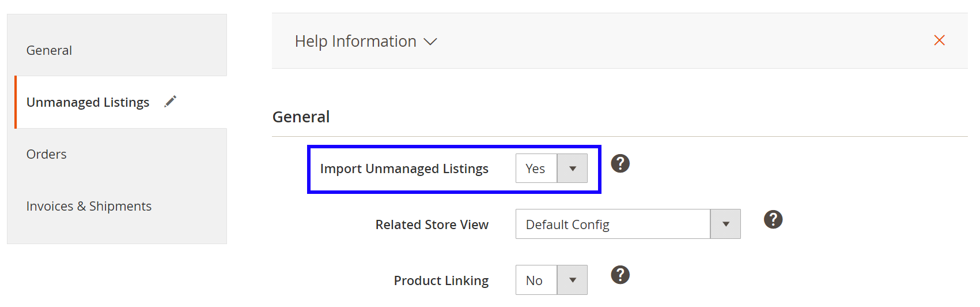The image size is (980, 307).
Task: Show help icon for Related Store View
Action: (773, 219)
